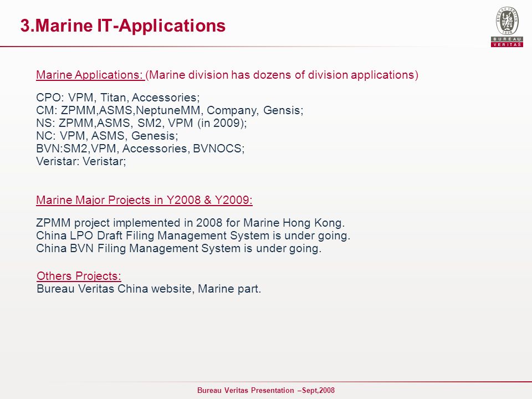
Task: Select 'ZPMM project implemented in 2008' line
Action: (190, 223)
